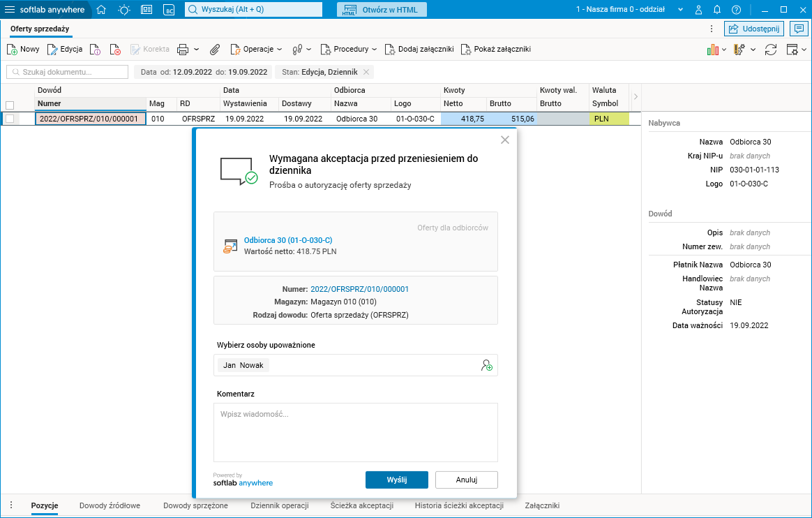The image size is (812, 518).
Task: Open the chat comments icon beside Udostępnij
Action: [x=799, y=29]
